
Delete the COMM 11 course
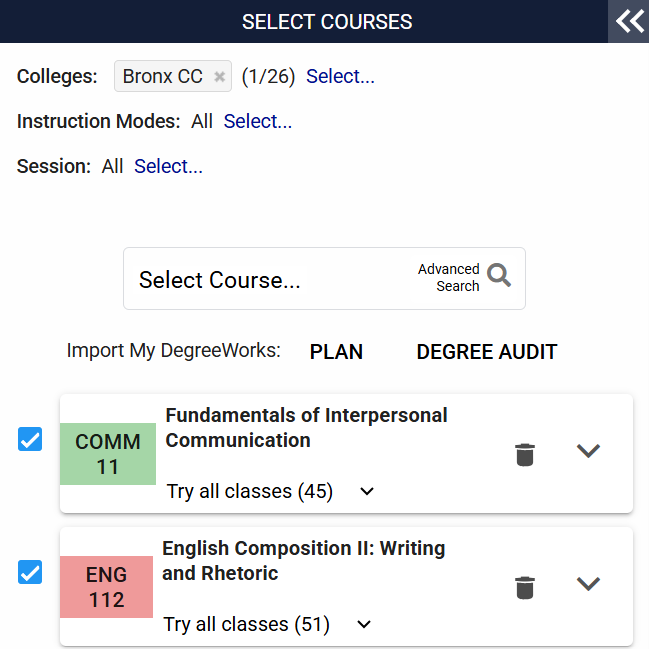(525, 454)
